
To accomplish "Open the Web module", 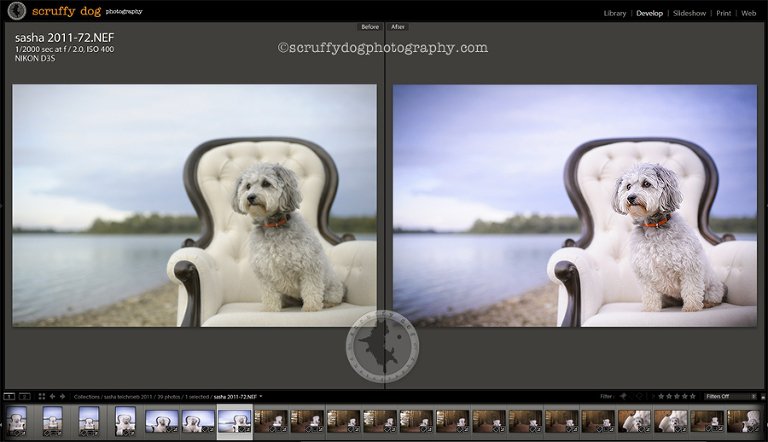I will tap(748, 13).
